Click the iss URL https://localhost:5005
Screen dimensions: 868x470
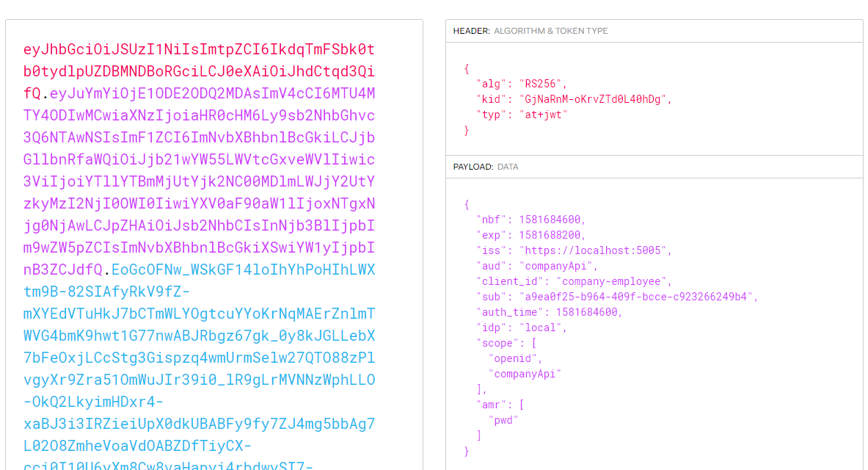pyautogui.click(x=595, y=250)
